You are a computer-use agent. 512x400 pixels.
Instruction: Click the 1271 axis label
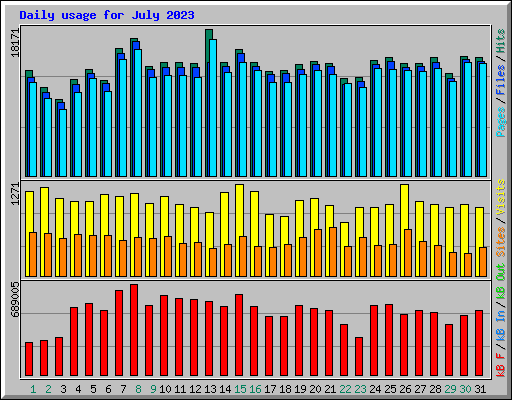tap(15, 194)
